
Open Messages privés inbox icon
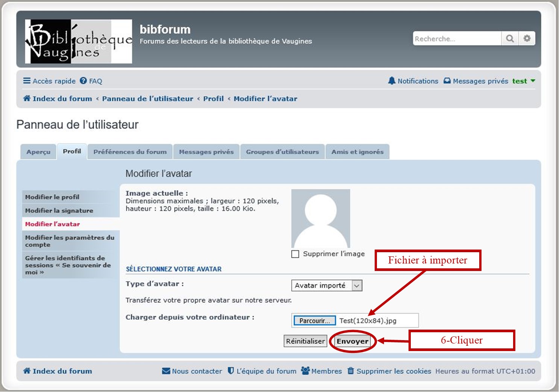click(447, 81)
